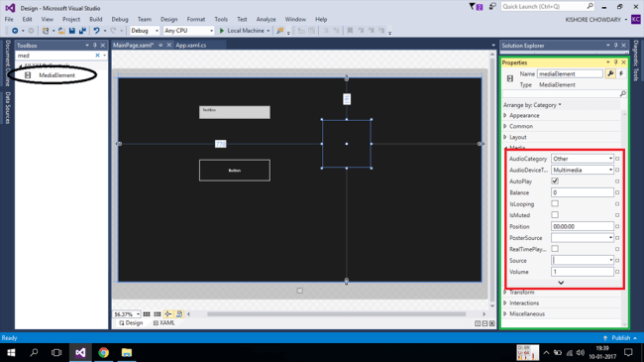The height and width of the screenshot is (362, 644).
Task: Click the feedback icon beside Quick Launch
Action: pos(492,7)
